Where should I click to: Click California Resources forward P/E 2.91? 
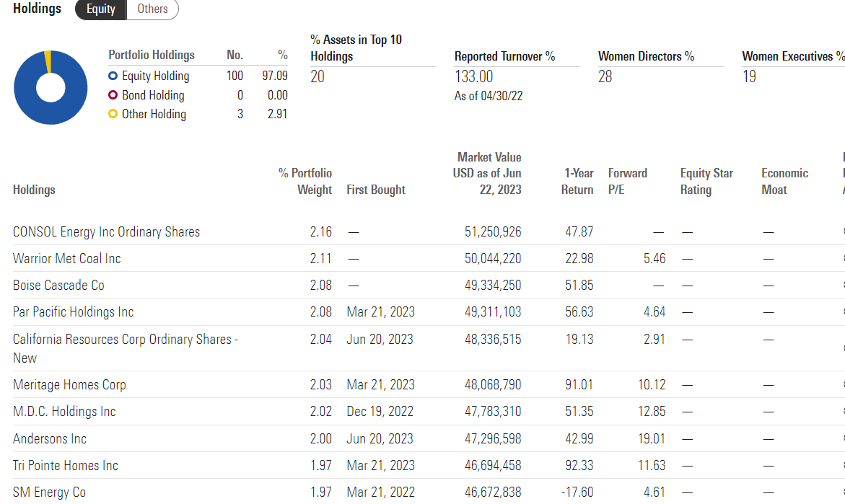(654, 339)
